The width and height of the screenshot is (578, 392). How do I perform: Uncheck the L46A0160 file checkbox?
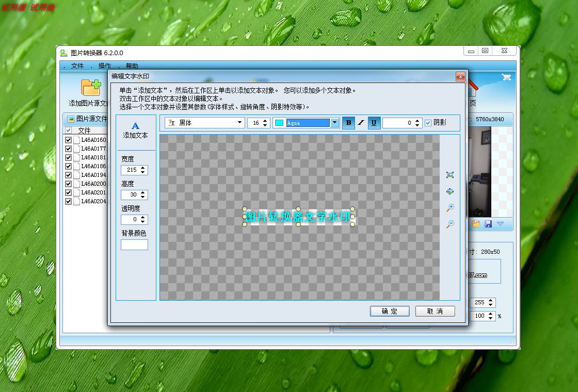[68, 140]
